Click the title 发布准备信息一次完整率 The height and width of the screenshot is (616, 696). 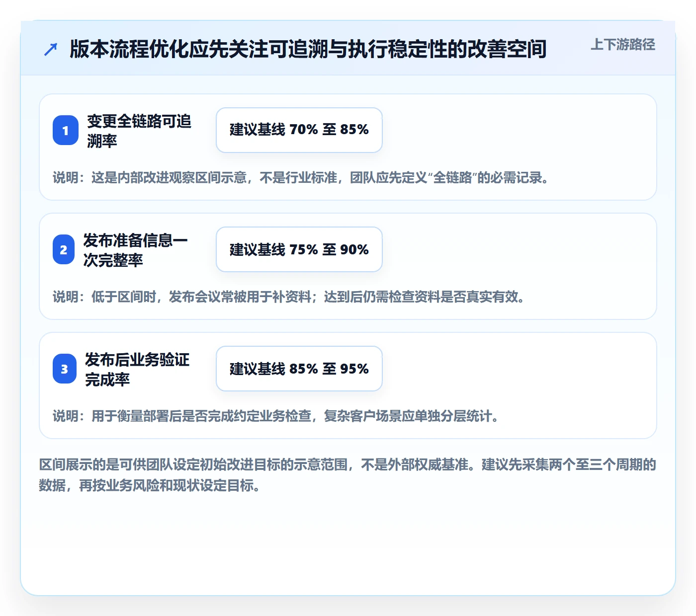135,250
